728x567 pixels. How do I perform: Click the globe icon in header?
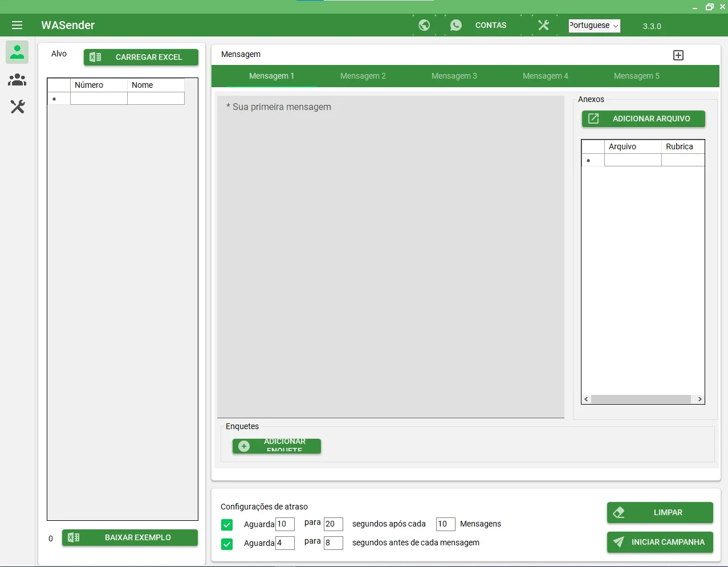point(424,25)
